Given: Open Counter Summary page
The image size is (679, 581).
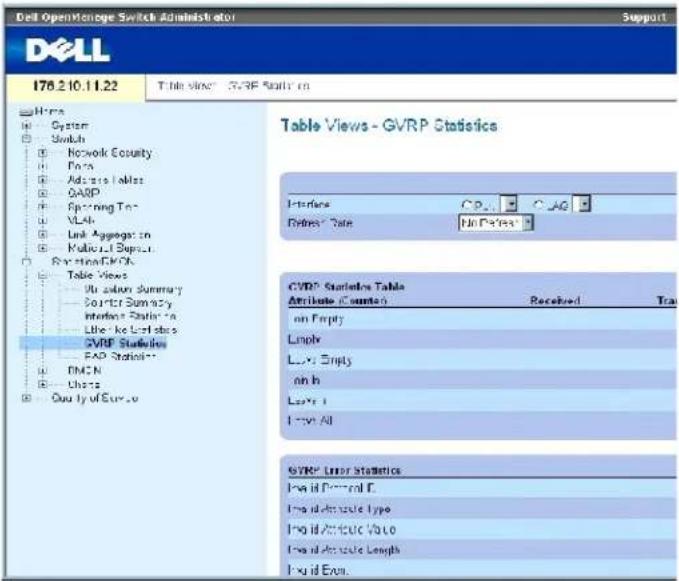Looking at the screenshot, I should click(128, 303).
